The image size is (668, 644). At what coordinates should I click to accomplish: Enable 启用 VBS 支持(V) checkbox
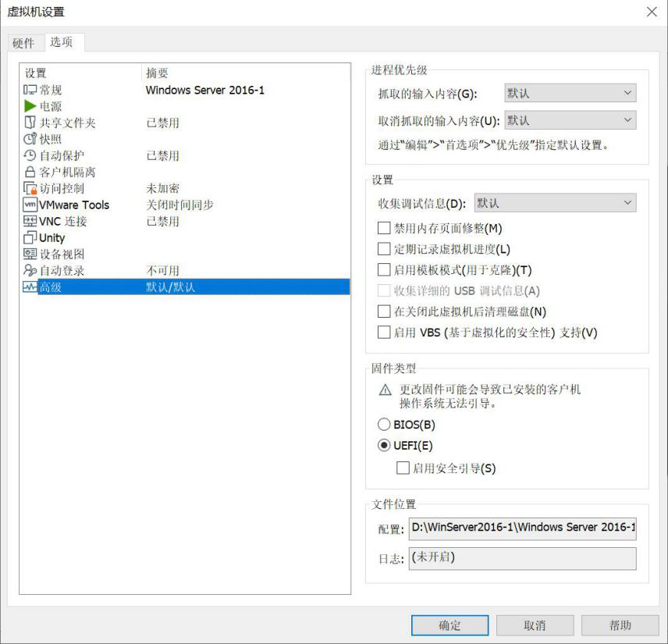click(x=384, y=333)
